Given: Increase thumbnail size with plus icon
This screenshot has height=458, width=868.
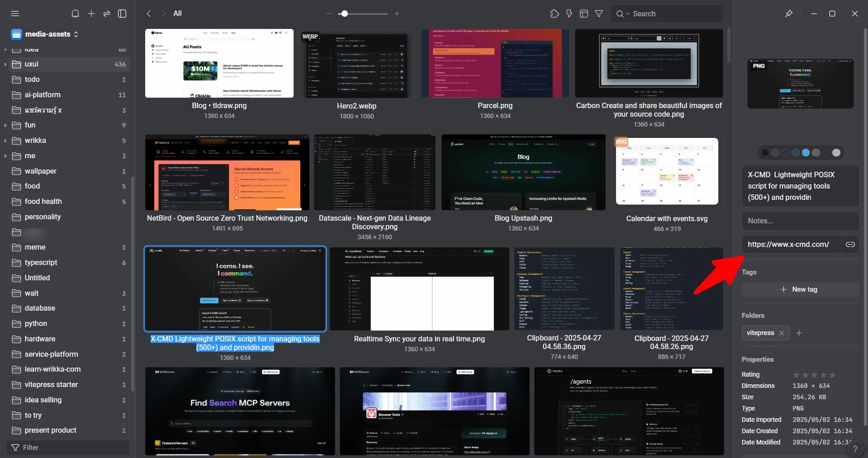Looking at the screenshot, I should click(x=397, y=14).
